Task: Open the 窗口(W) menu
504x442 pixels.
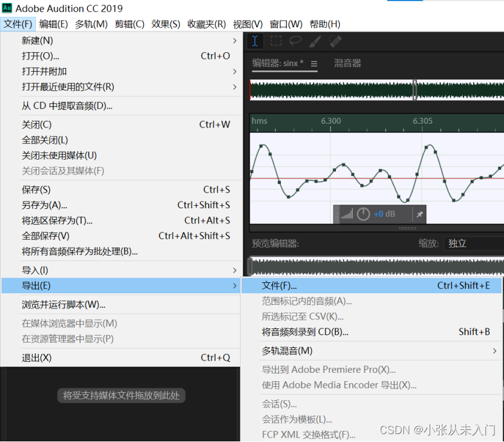Action: click(x=286, y=24)
